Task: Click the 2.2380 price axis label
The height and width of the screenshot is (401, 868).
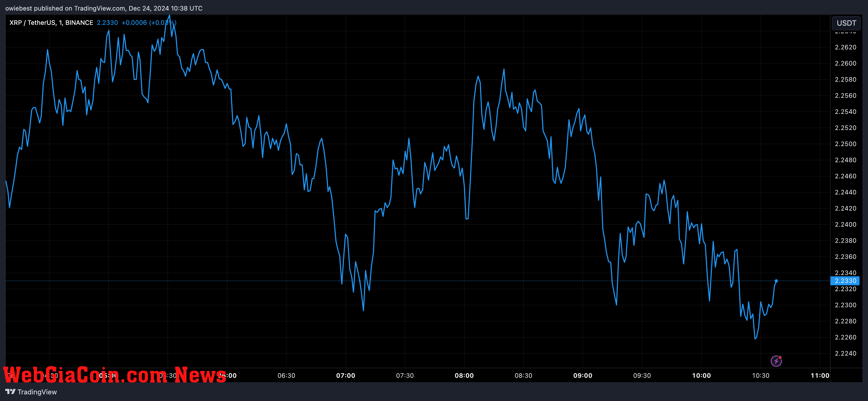Action: point(846,241)
